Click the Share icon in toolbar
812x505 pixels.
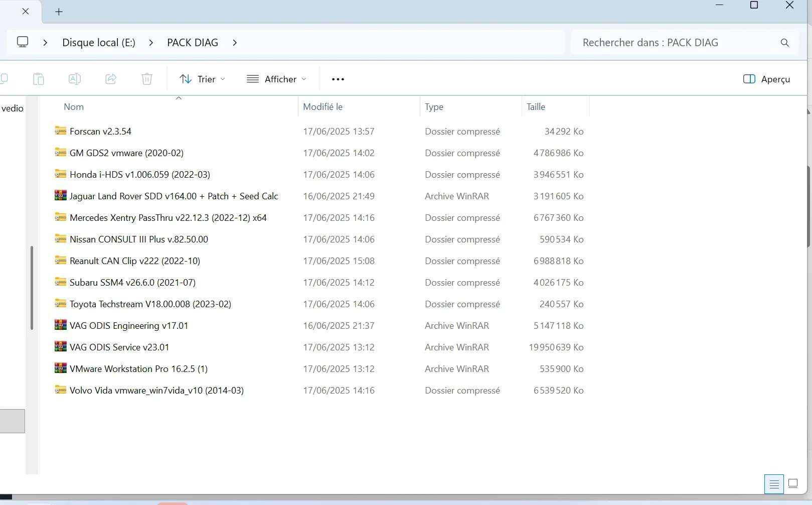111,79
